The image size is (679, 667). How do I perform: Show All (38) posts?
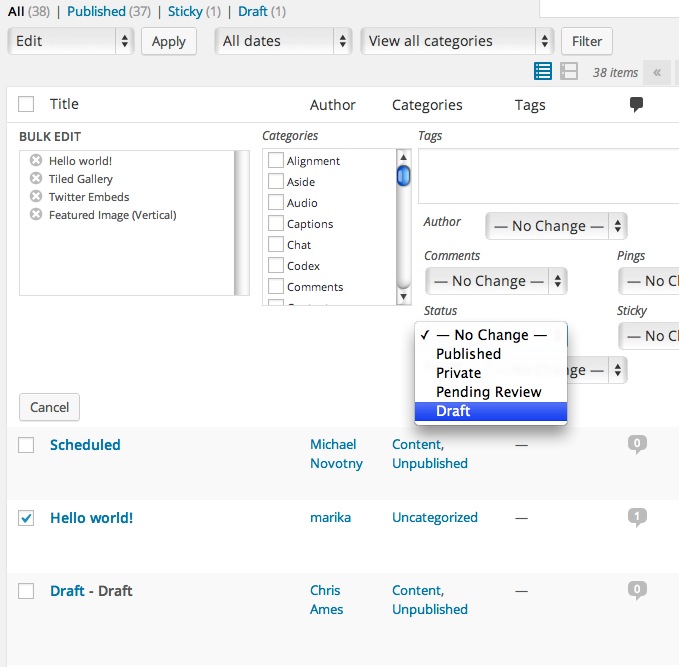coord(29,11)
